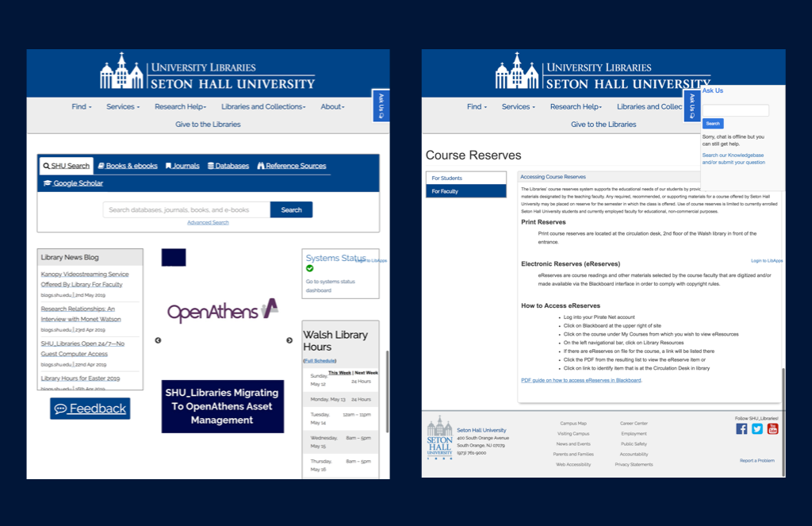Expand the Services menu on the Course Reserves page
The image size is (812, 526).
tap(518, 107)
